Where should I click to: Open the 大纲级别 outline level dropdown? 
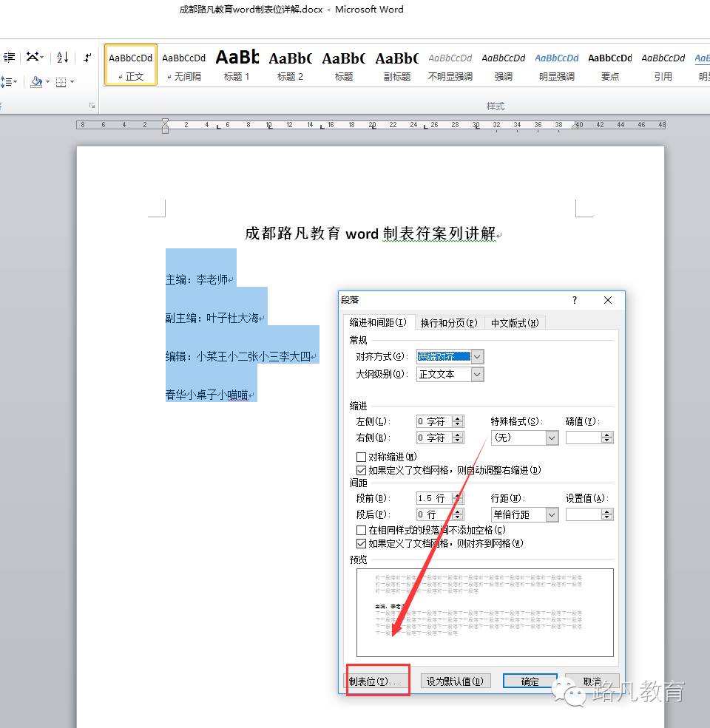(477, 374)
